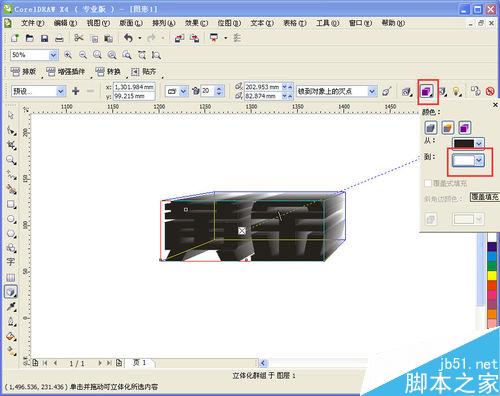Click the Zoom Out magnifier icon
The width and height of the screenshot is (500, 396).
coord(83,55)
